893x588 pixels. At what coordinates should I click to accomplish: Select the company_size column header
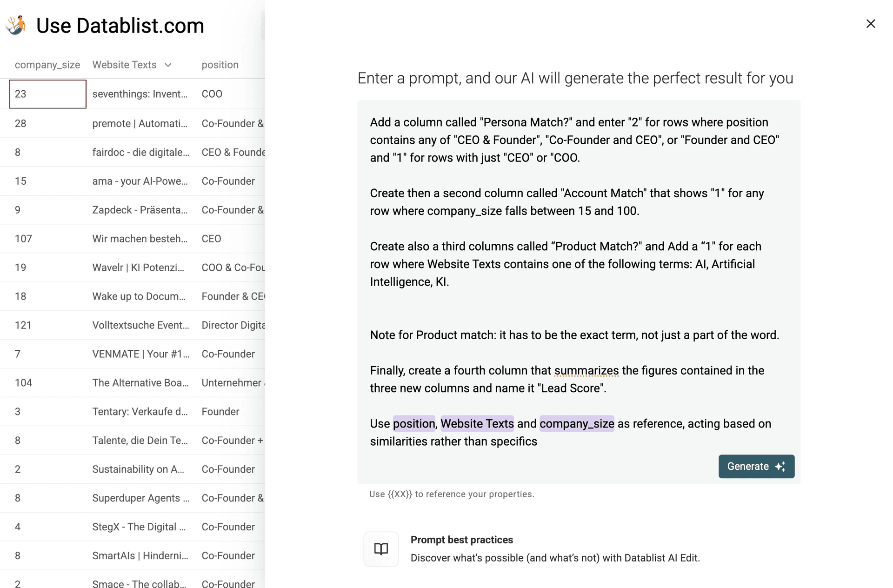[47, 65]
